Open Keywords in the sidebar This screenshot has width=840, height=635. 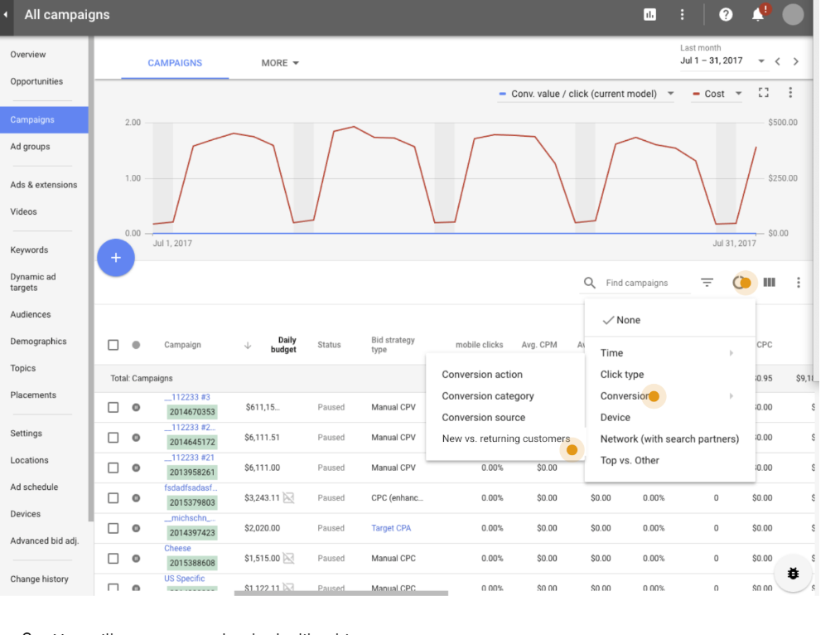tap(29, 250)
